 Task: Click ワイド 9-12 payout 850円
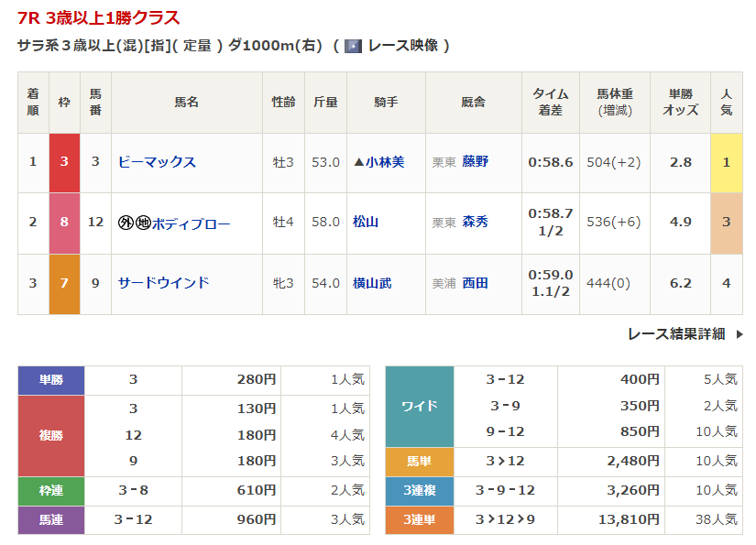pyautogui.click(x=640, y=432)
